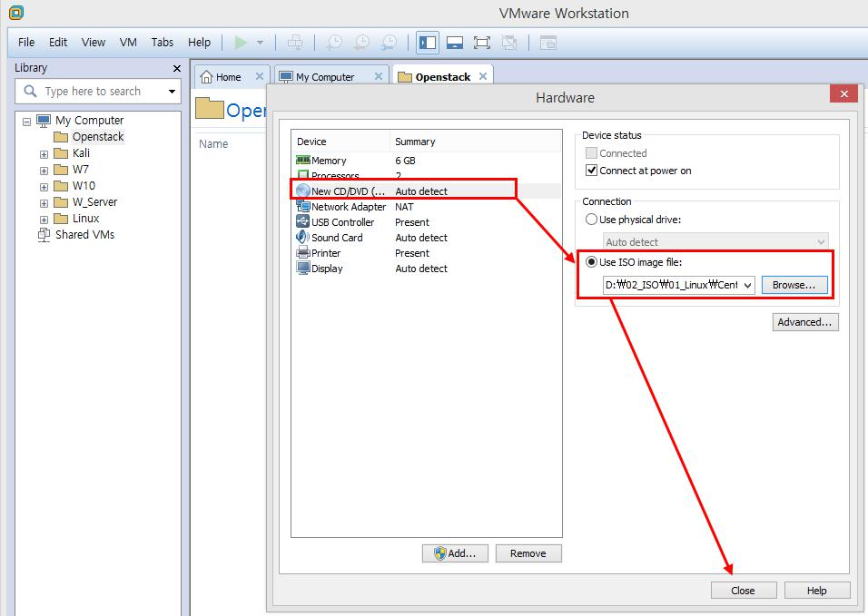
Task: Open the Tabs menu
Action: point(163,43)
